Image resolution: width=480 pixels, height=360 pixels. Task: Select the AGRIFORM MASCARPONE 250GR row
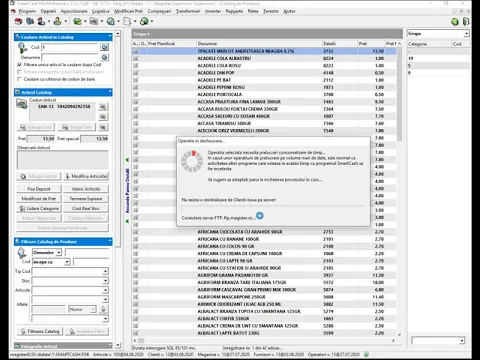coord(265,297)
